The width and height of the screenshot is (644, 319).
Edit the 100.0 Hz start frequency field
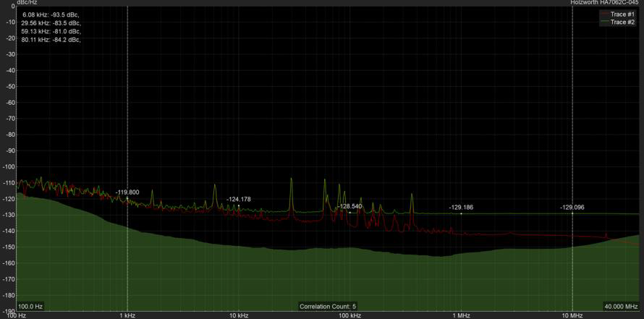tap(31, 306)
